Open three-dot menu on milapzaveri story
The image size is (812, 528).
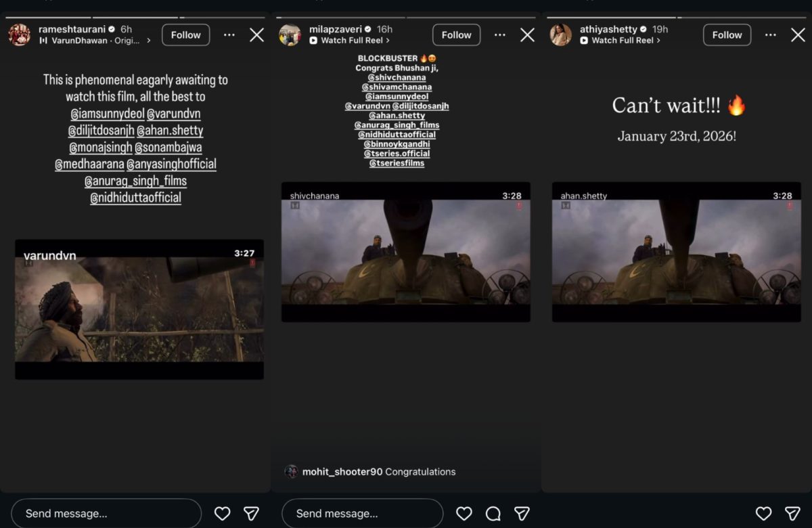pyautogui.click(x=500, y=35)
